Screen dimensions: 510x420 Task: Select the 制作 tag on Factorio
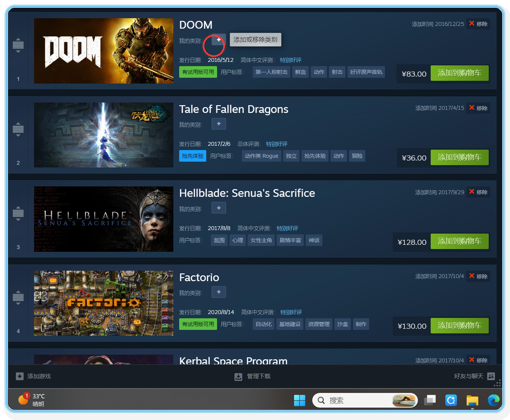coord(361,324)
